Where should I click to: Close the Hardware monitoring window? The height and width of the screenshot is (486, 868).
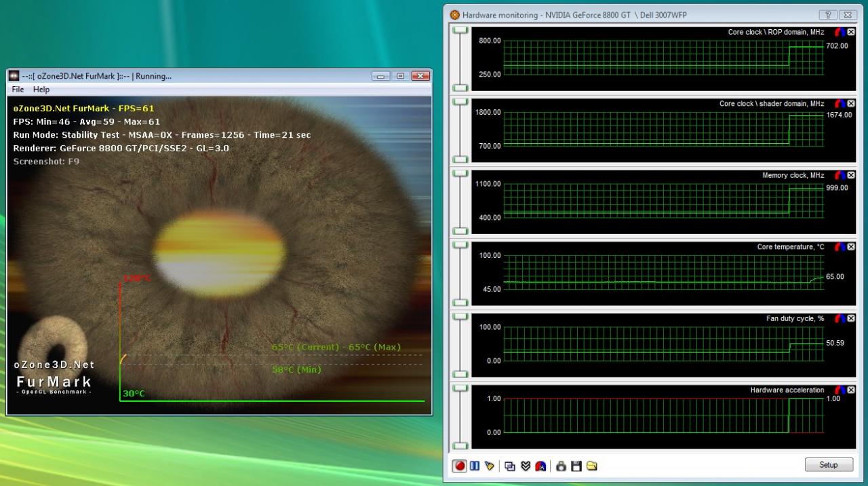coord(848,15)
